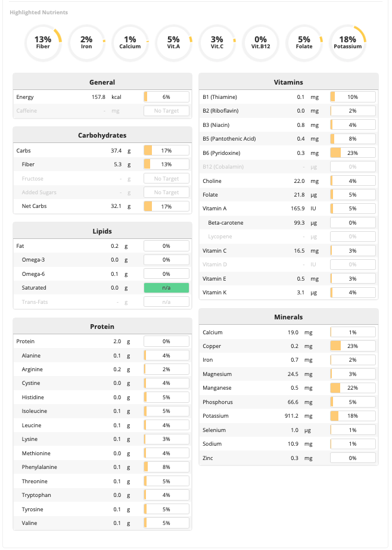The image size is (392, 550).
Task: Click Caffeine's No Target box
Action: point(166,111)
